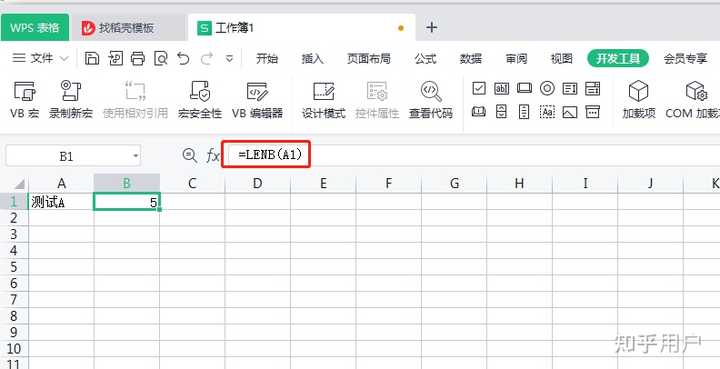The width and height of the screenshot is (720, 369).
Task: Open the 文件 menu
Action: (40, 58)
